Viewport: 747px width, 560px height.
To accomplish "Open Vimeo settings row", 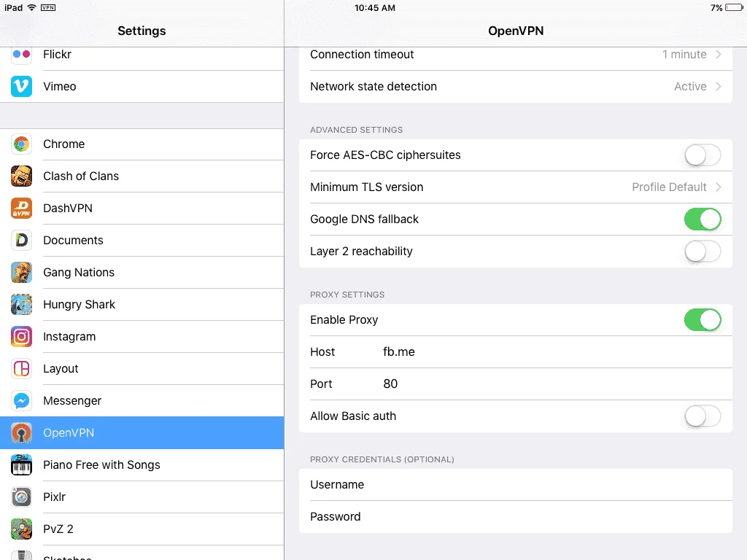I will tap(142, 86).
